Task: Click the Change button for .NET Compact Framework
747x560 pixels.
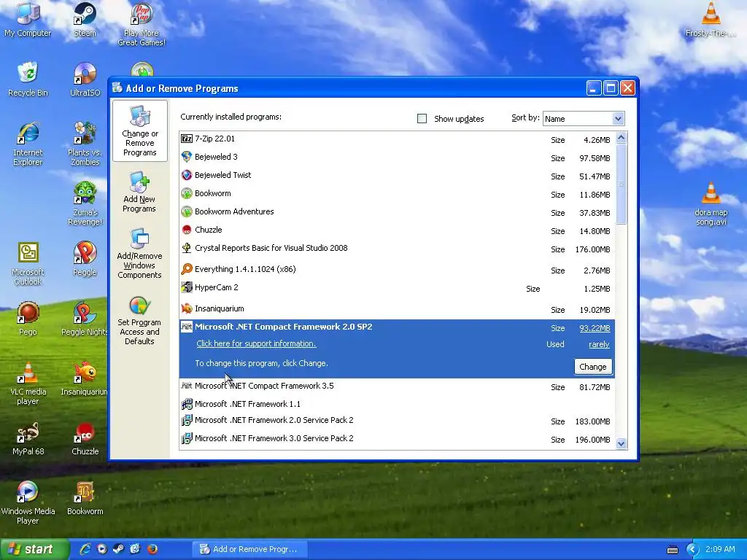Action: (592, 367)
